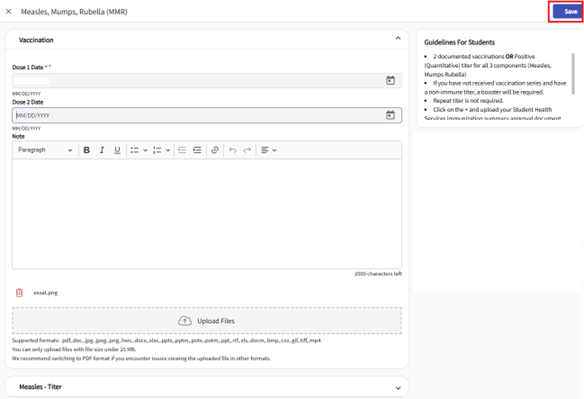Toggle italic formatting in note editor
The height and width of the screenshot is (399, 584).
click(102, 150)
